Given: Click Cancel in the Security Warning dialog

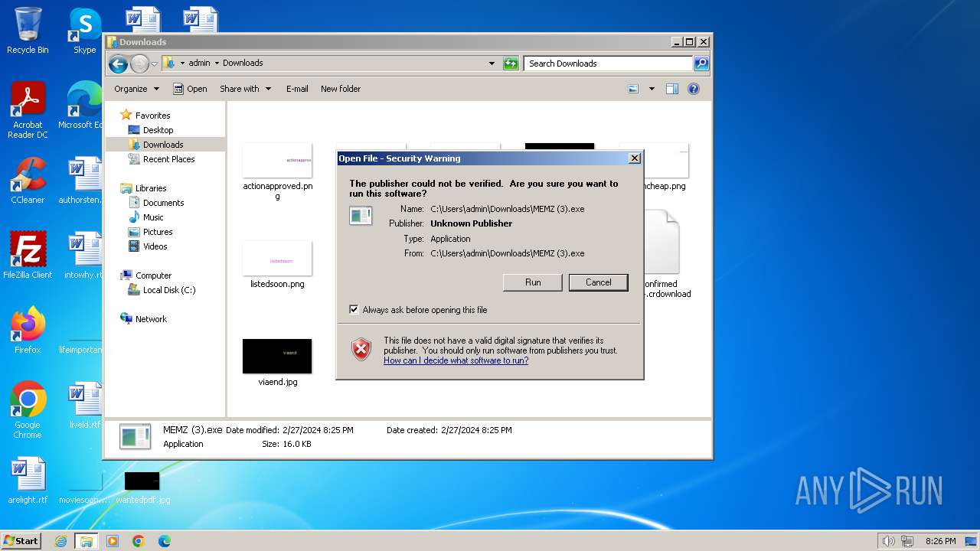Looking at the screenshot, I should pos(598,282).
